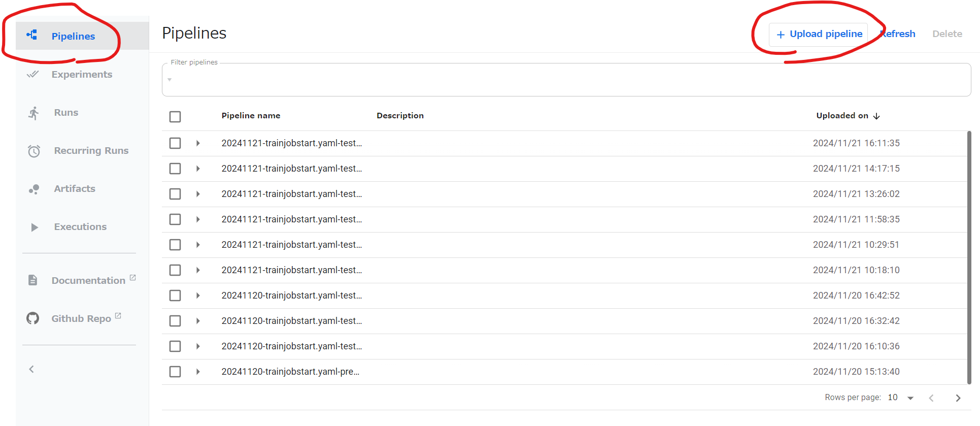Click external-link icon beside Documentation

click(x=133, y=277)
